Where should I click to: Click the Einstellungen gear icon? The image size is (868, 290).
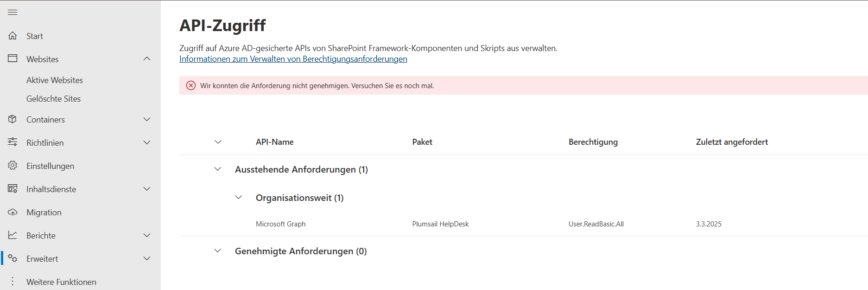[13, 166]
